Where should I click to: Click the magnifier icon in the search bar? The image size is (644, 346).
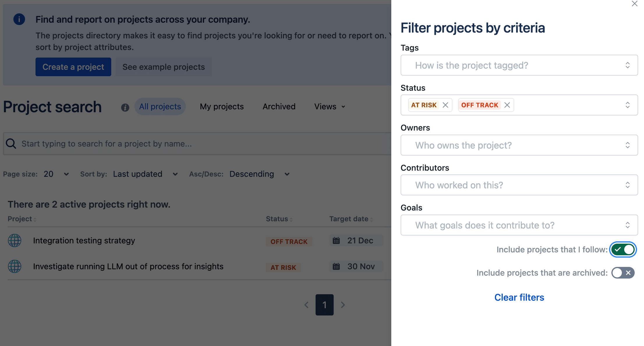click(11, 144)
